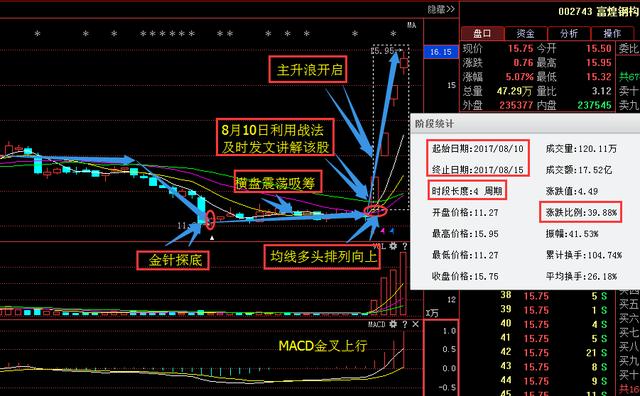Close the MACD indicator panel
Screen dimensions: 640x396
tap(416, 324)
